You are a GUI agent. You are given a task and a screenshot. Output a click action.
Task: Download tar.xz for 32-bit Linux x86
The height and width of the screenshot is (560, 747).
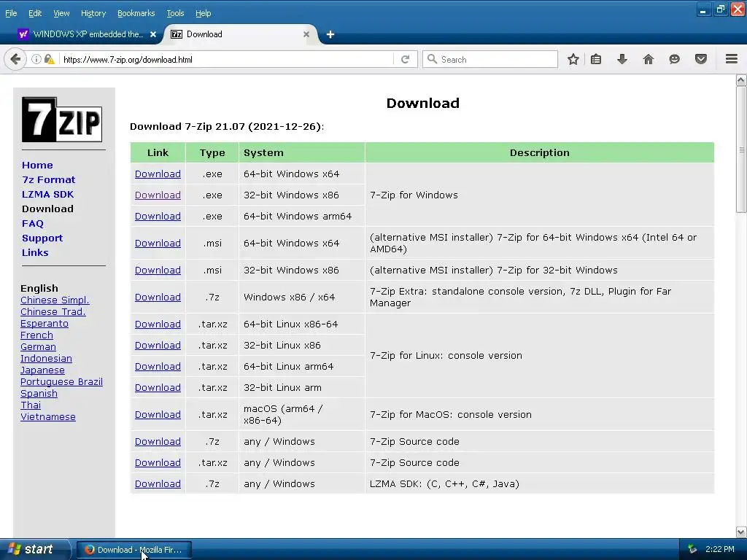click(x=158, y=345)
